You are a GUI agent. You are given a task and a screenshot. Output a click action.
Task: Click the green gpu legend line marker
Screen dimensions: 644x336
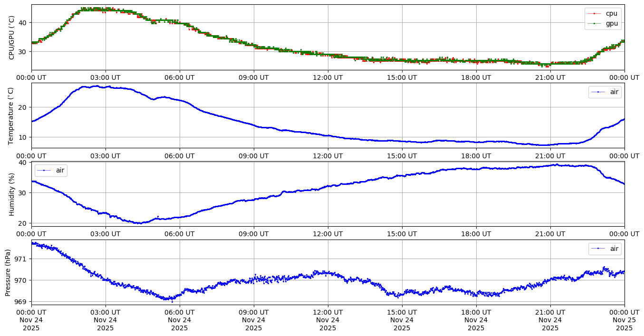pyautogui.click(x=594, y=23)
